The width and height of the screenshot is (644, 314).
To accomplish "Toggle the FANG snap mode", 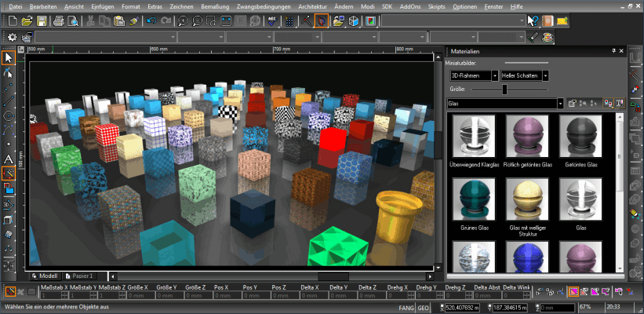I will [x=406, y=308].
